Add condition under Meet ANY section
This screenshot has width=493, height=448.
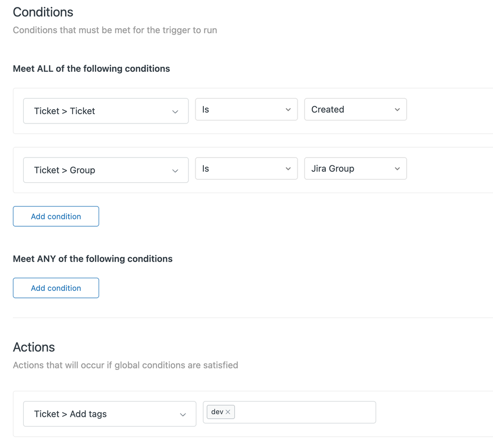coord(56,288)
